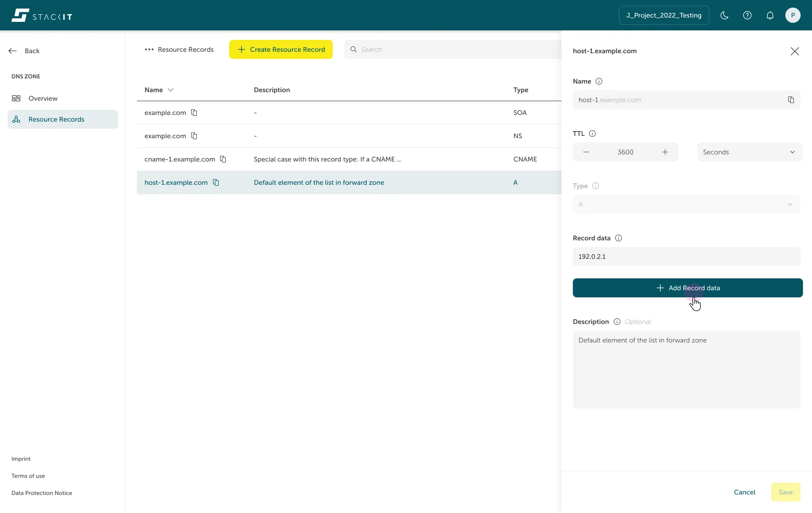The height and width of the screenshot is (513, 812).
Task: Click the back arrow above DNS Zone
Action: 12,51
